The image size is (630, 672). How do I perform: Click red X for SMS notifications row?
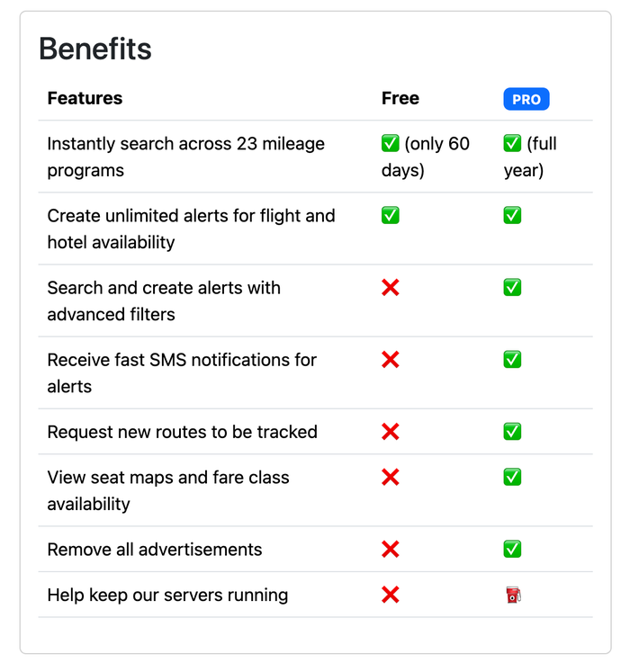pos(391,359)
